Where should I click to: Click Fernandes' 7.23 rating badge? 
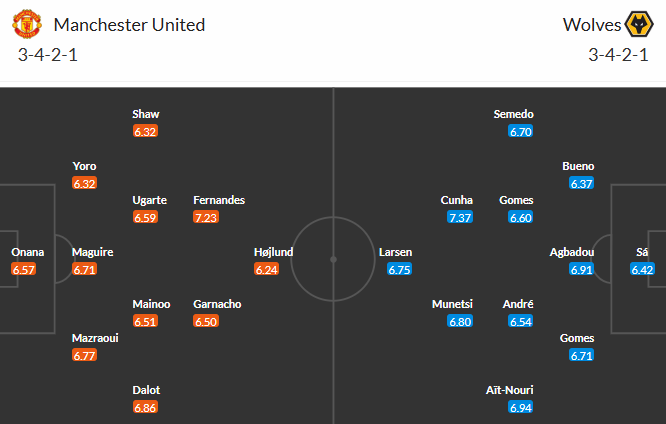207,217
